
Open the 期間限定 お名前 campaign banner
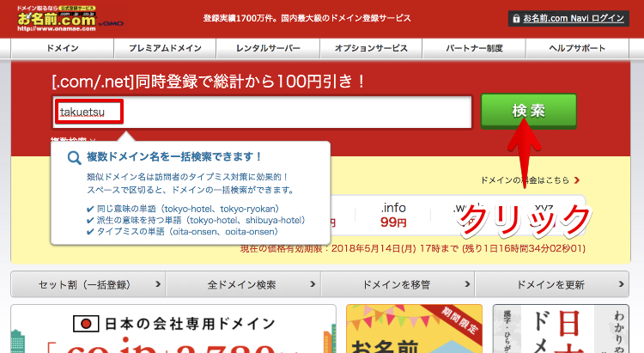click(x=414, y=329)
